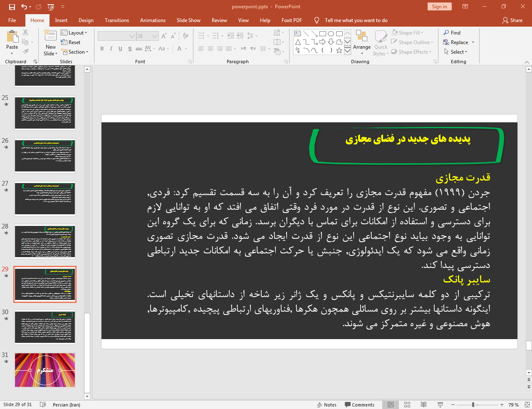Click Tell me what you want field
This screenshot has height=409, width=532.
click(x=356, y=20)
